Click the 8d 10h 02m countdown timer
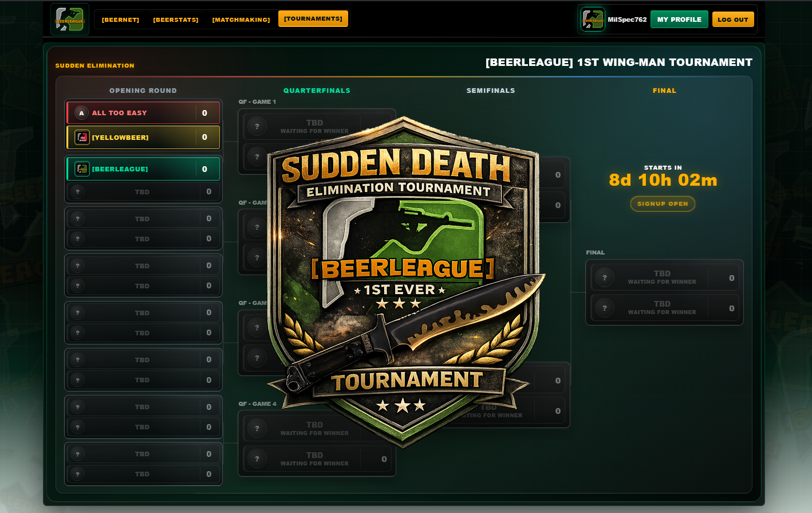 (663, 181)
